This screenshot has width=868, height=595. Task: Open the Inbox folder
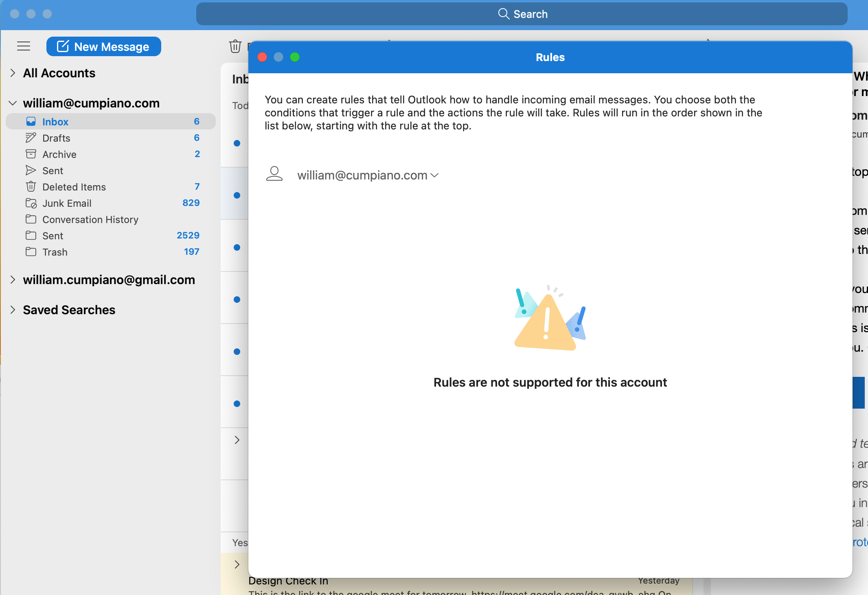pyautogui.click(x=111, y=122)
